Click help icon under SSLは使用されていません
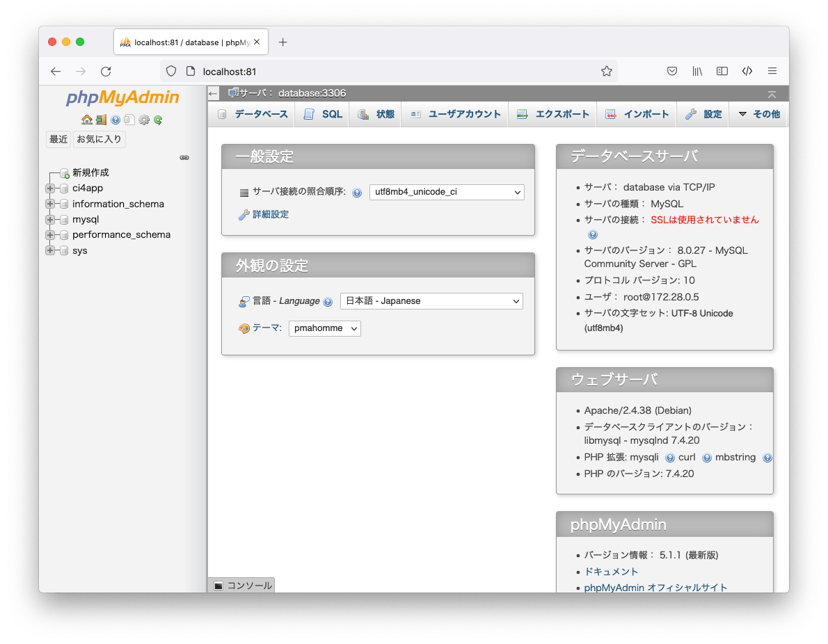This screenshot has width=828, height=644. pos(593,234)
